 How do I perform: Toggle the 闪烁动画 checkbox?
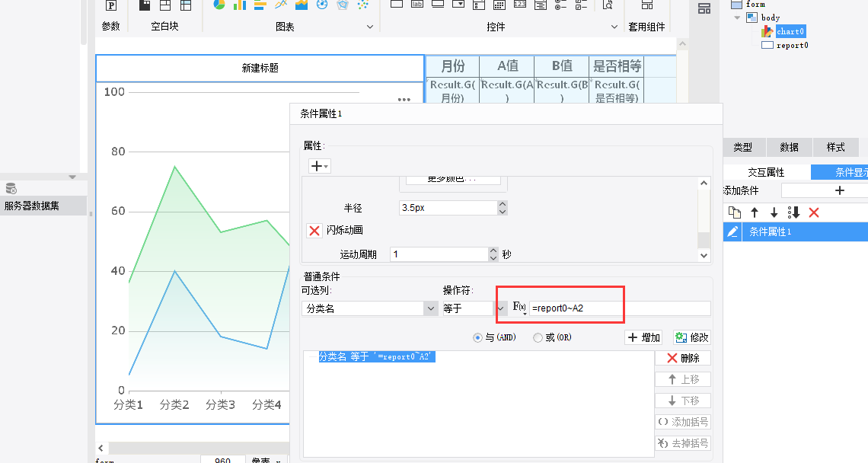314,231
